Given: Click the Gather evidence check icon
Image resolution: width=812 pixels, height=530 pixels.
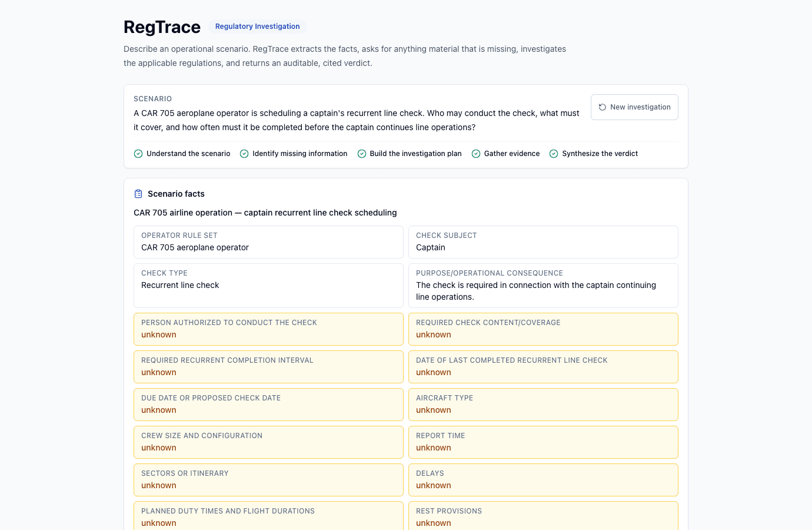Looking at the screenshot, I should [x=476, y=154].
